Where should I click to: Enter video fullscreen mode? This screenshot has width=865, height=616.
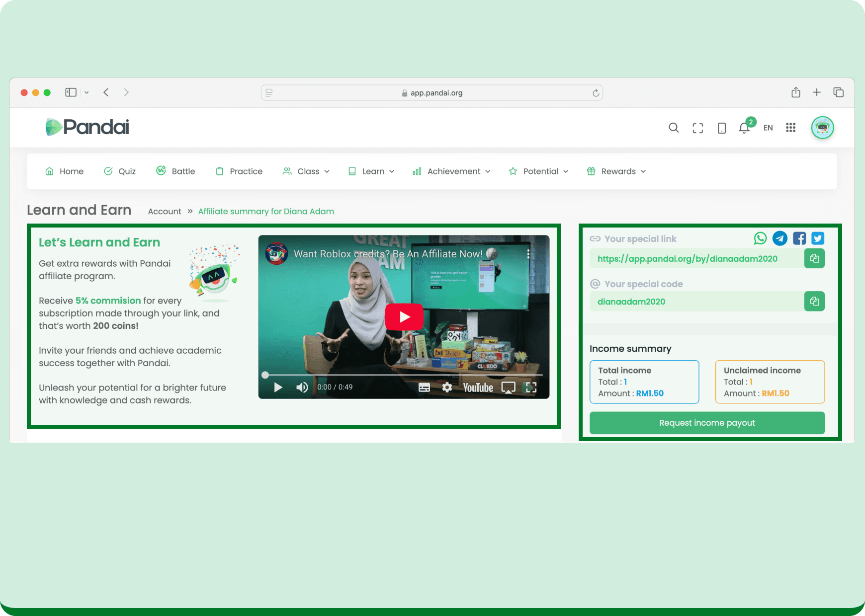531,387
